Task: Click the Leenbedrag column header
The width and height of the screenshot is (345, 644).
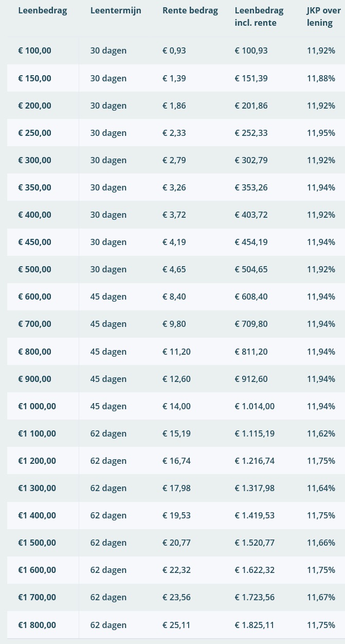Action: pyautogui.click(x=43, y=10)
